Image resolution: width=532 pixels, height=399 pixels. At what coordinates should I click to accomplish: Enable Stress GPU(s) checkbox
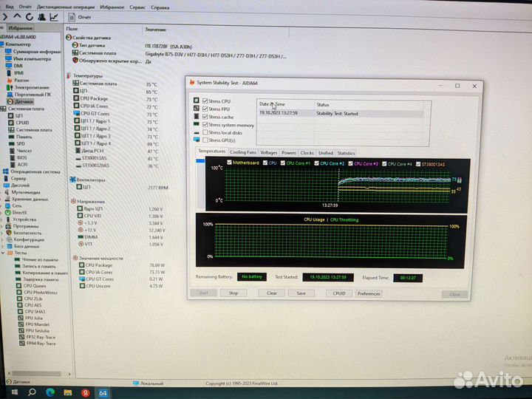205,140
